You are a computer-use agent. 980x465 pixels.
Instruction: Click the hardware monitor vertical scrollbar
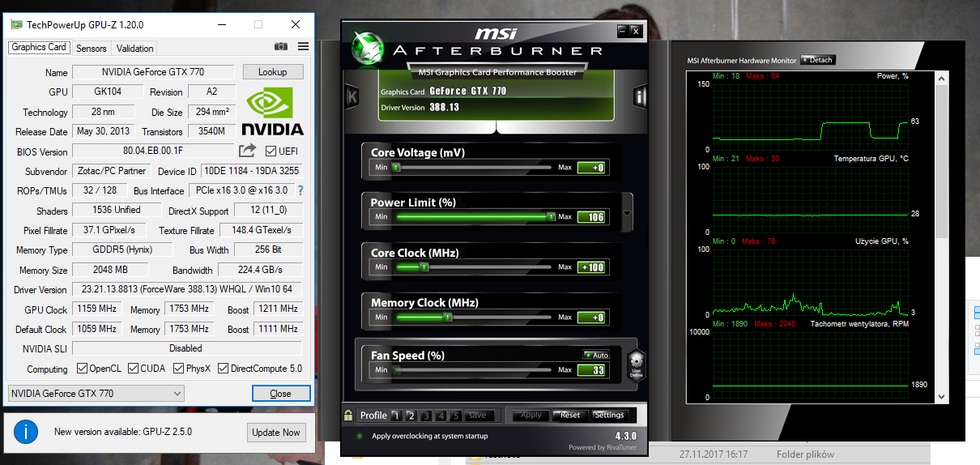(941, 237)
